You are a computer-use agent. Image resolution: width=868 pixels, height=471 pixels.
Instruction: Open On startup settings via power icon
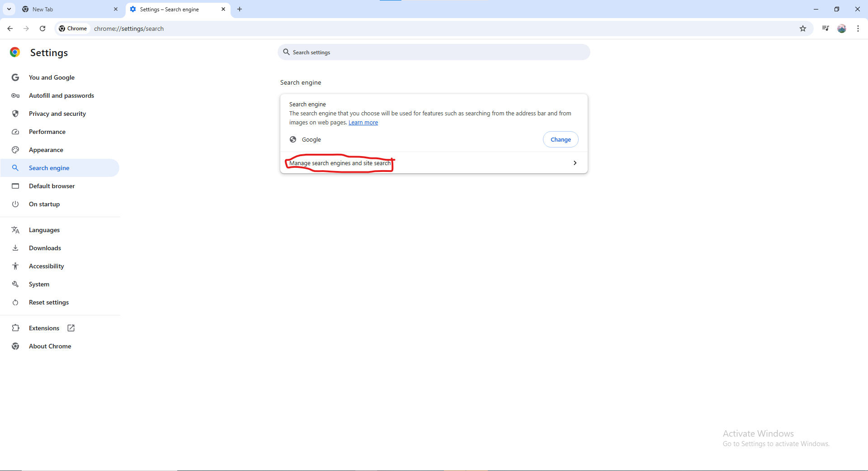[15, 204]
